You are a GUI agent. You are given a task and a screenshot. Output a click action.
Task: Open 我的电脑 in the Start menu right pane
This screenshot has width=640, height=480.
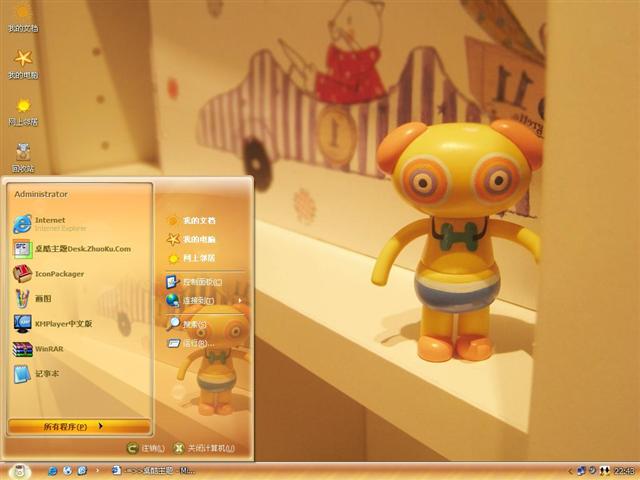[191, 239]
